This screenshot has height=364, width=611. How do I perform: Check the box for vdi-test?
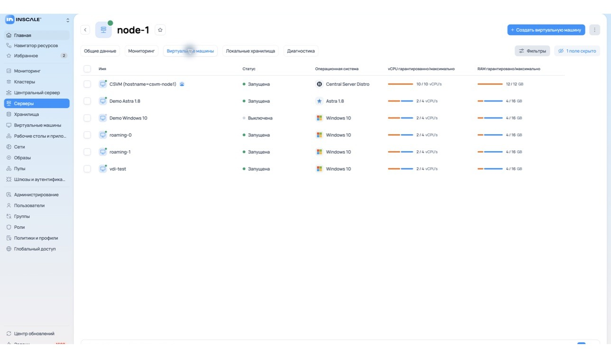pyautogui.click(x=87, y=169)
